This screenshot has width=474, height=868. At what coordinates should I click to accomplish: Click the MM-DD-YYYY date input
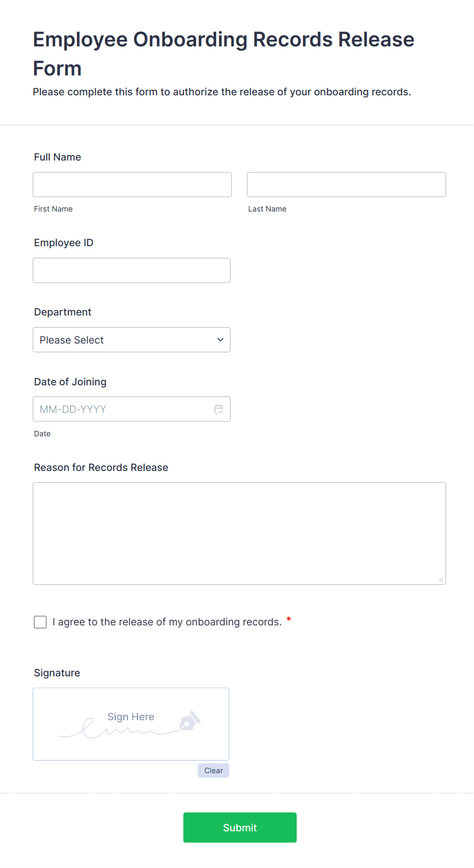click(x=122, y=409)
